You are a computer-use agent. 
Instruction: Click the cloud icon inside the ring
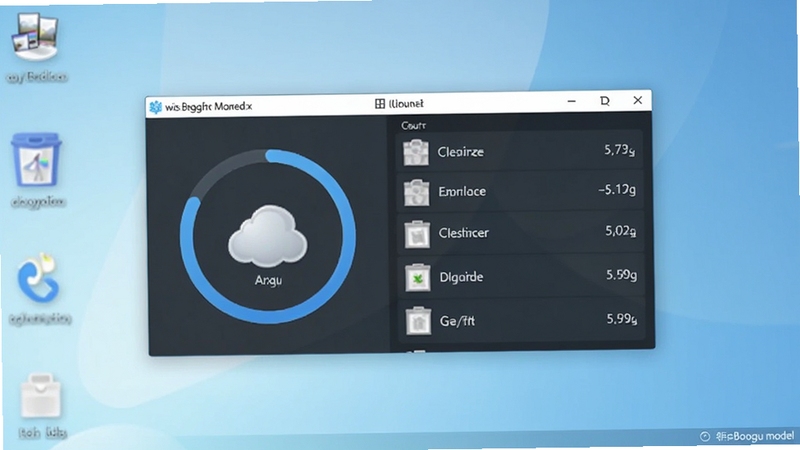click(x=267, y=236)
